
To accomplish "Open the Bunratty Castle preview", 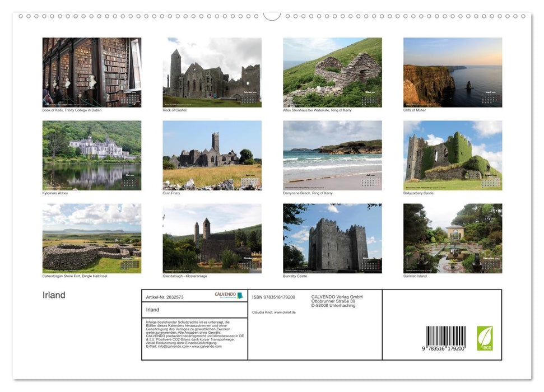I will [x=332, y=239].
